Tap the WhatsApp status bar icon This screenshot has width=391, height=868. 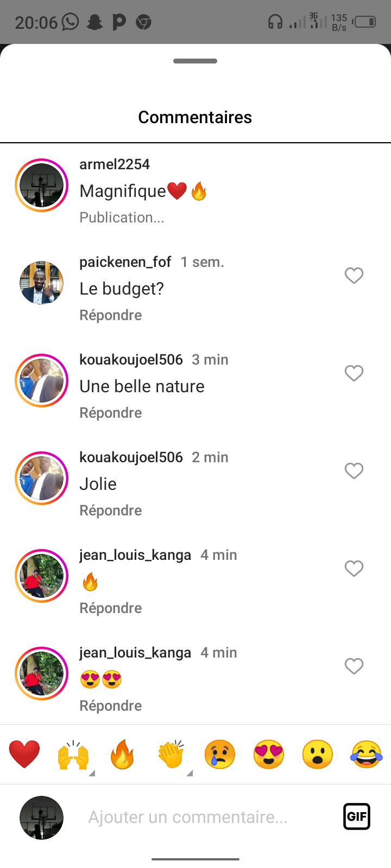[71, 22]
